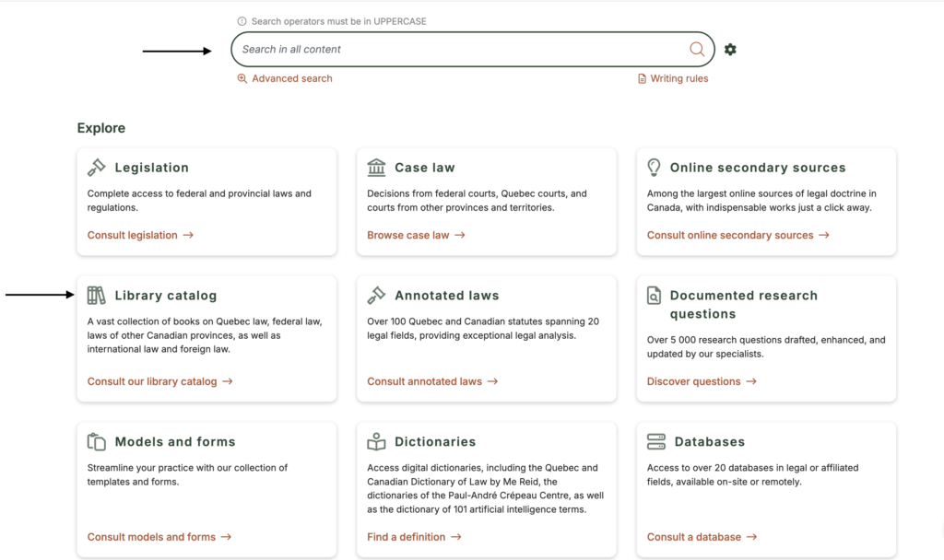944x560 pixels.
Task: Click 'Access to over 20 databases' description
Action: click(752, 474)
